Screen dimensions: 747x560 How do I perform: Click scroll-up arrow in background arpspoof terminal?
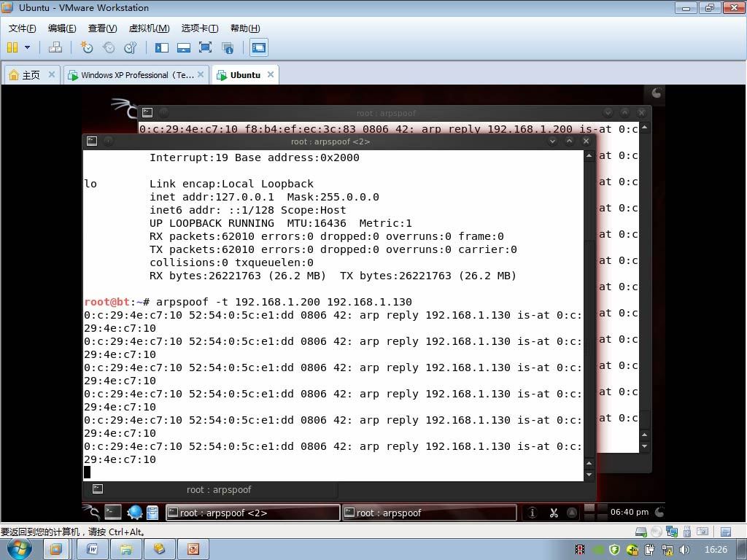645,127
